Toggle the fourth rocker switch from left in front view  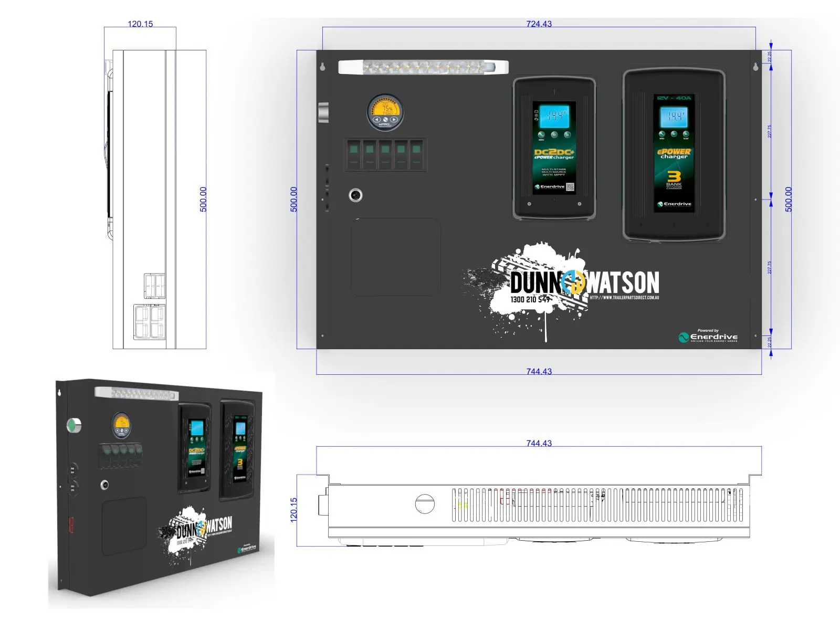401,155
